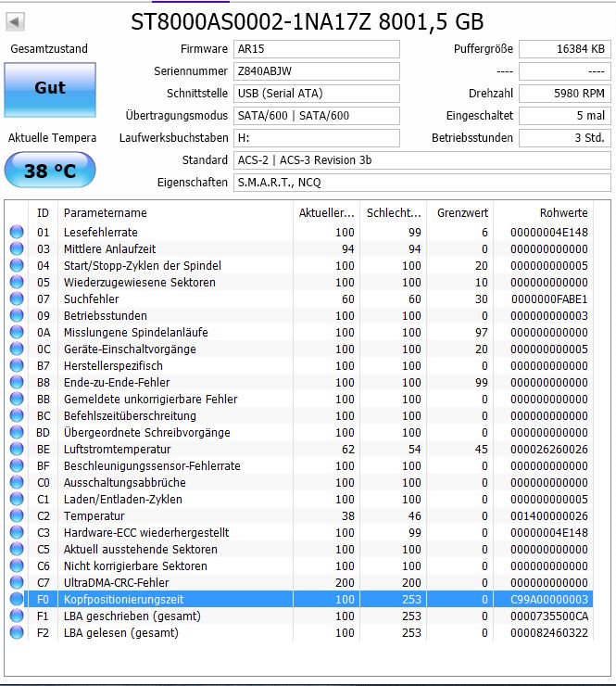Click status orb of Ausschaltungsabbrüche row
The height and width of the screenshot is (686, 616).
(17, 482)
